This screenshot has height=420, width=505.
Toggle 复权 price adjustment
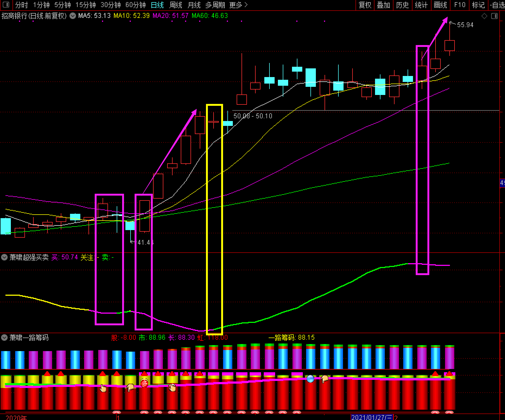pos(365,5)
